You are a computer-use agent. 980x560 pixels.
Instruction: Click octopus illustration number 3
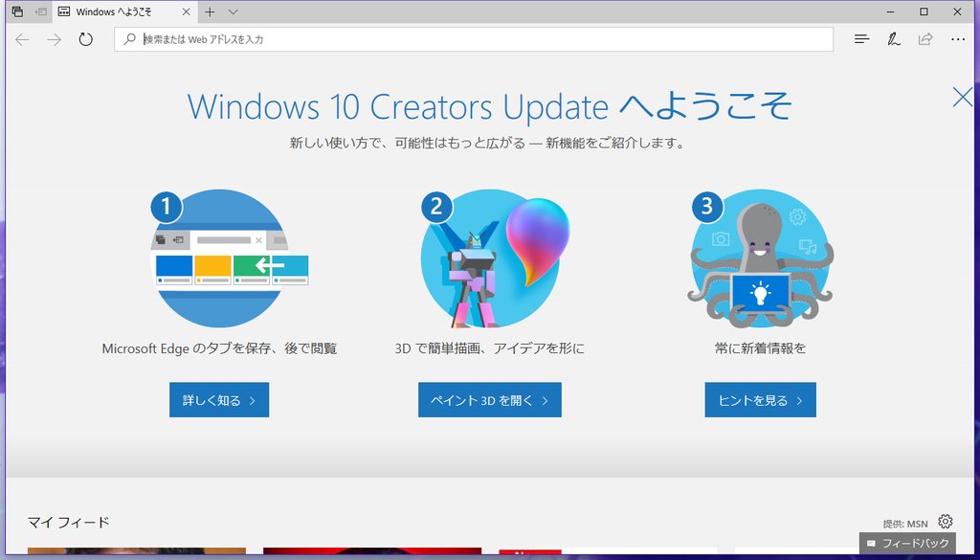point(761,258)
